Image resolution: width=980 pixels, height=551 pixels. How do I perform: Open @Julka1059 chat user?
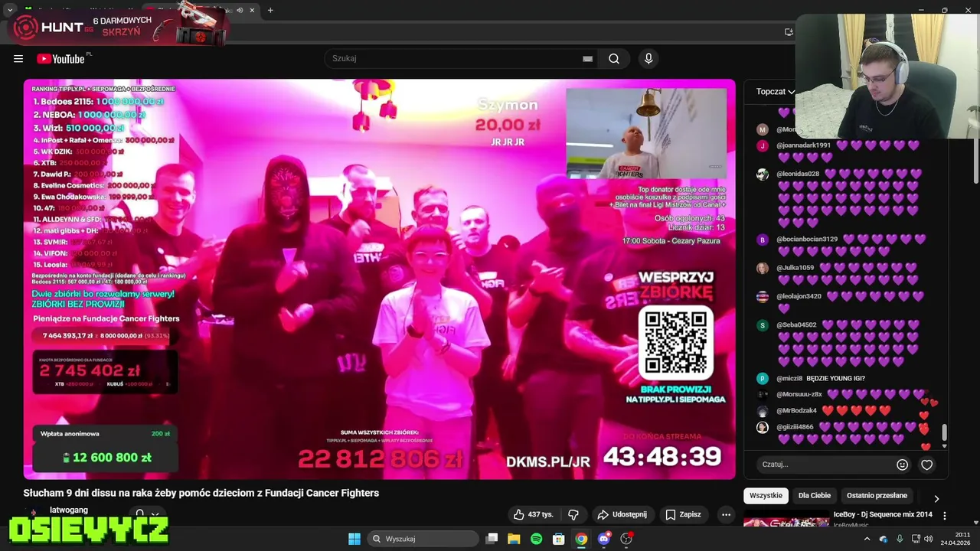[795, 268]
